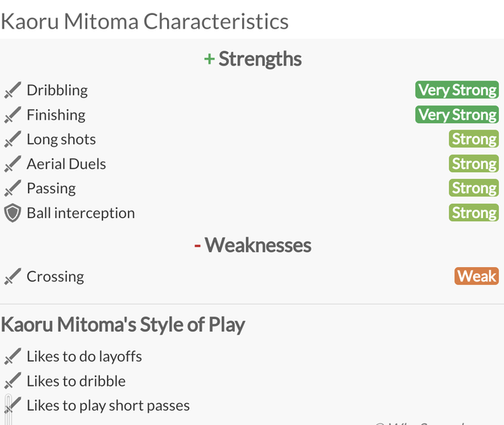Click the Strong badge for Ball interception
This screenshot has height=425, width=504.
tap(474, 213)
